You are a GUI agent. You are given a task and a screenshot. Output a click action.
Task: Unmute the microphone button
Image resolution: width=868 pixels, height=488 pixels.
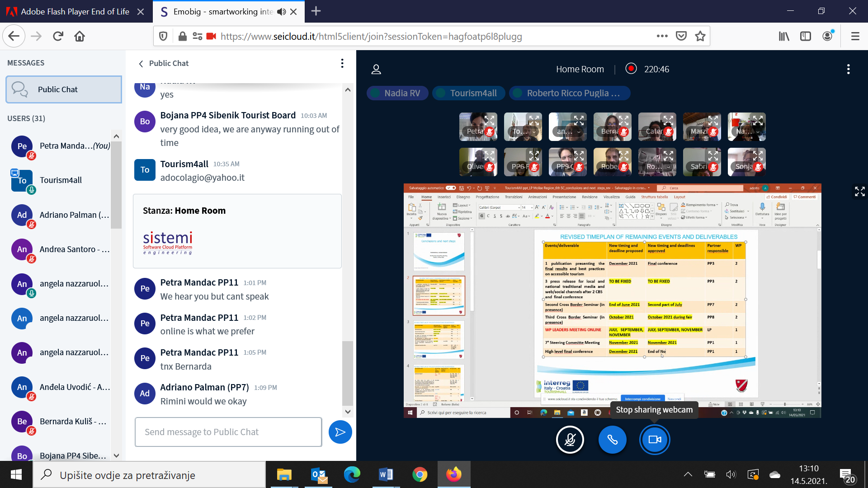570,440
